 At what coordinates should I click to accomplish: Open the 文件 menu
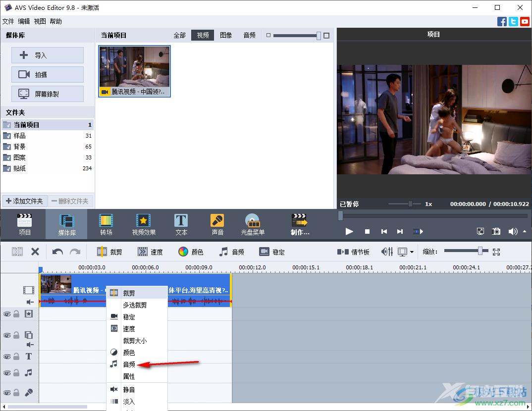click(x=8, y=21)
